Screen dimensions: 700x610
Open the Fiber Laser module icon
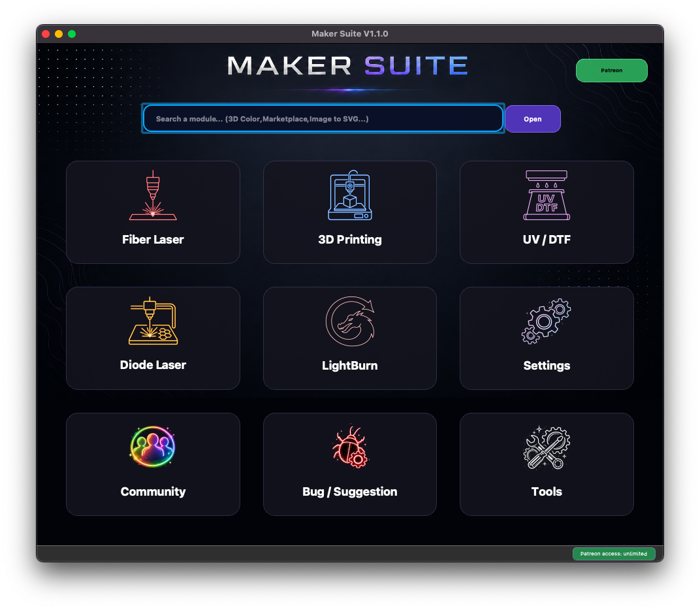(x=153, y=195)
